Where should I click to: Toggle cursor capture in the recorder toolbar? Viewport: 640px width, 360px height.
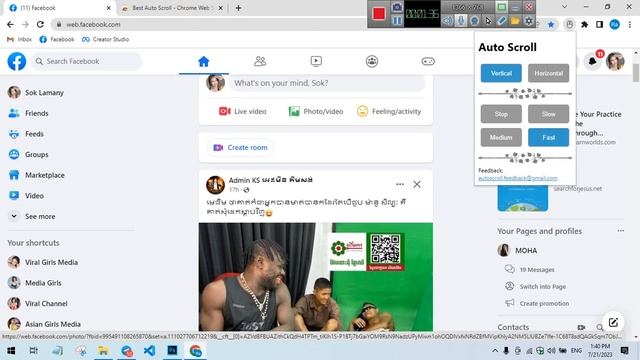click(488, 20)
